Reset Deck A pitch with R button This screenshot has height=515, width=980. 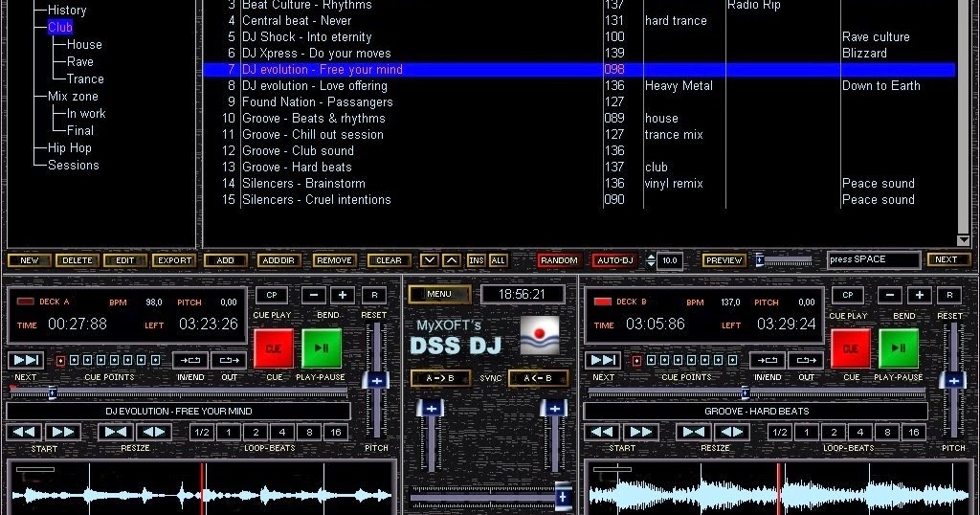pyautogui.click(x=374, y=295)
